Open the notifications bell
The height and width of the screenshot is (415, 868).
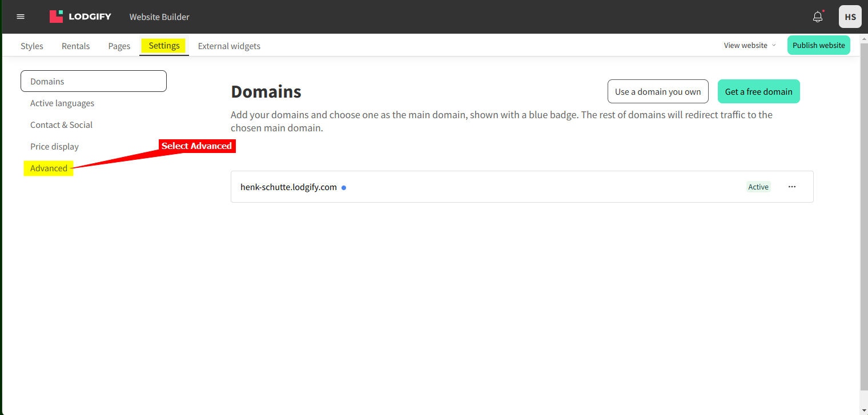pos(818,17)
